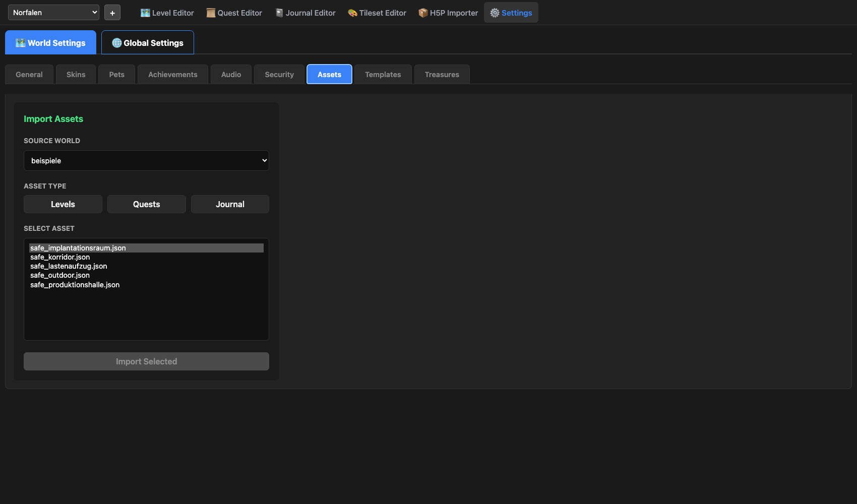Switch to the World Settings tab
Viewport: 857px width, 504px height.
click(50, 43)
